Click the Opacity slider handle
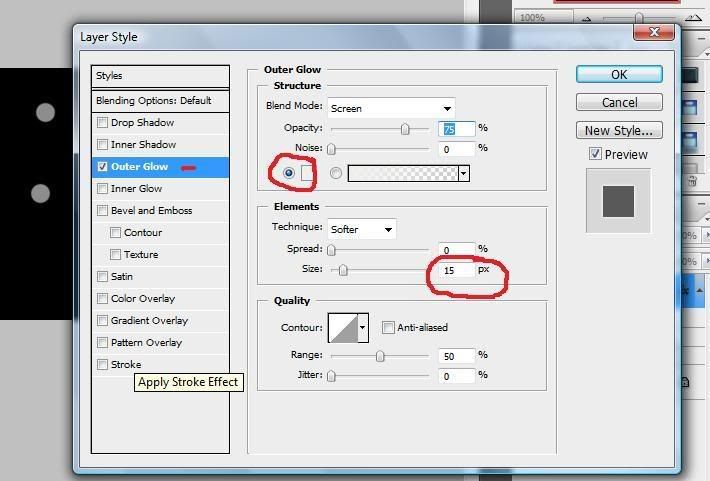The height and width of the screenshot is (481, 710). point(405,129)
